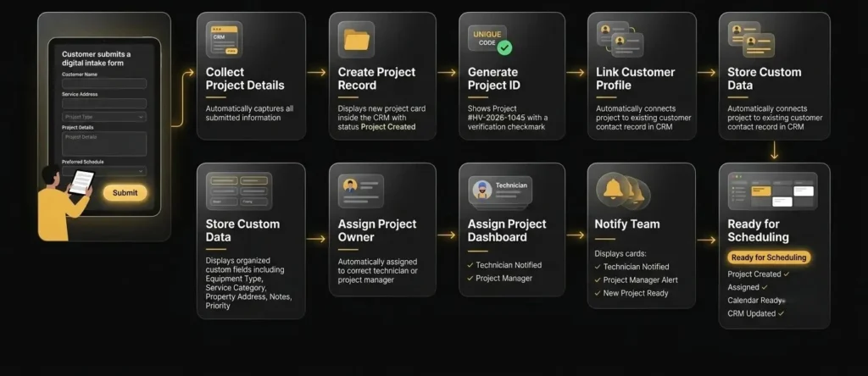
Task: Click the Submit button on the intake form
Action: [125, 193]
